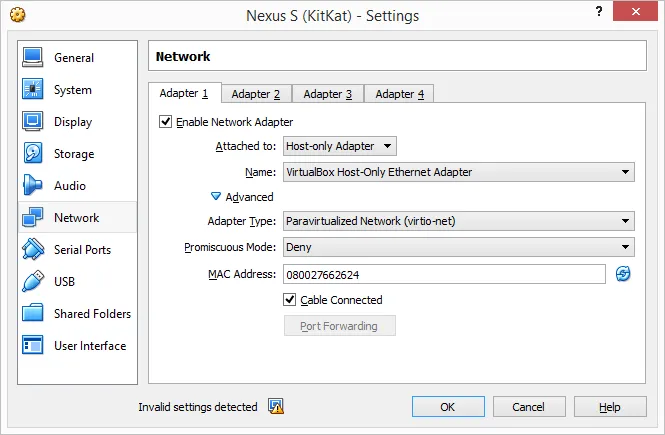Generate new MAC address refresh icon

(x=623, y=274)
